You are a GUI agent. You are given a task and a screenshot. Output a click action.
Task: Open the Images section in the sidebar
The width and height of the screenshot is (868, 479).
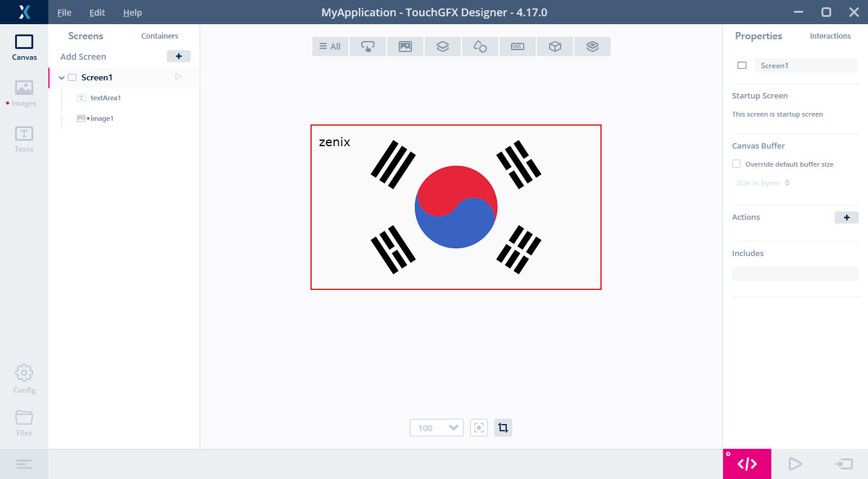[x=24, y=94]
